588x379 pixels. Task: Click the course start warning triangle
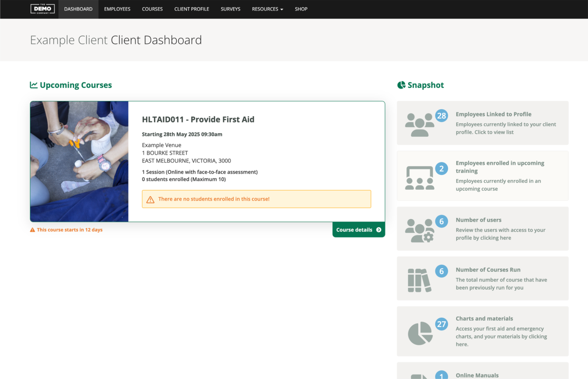32,229
